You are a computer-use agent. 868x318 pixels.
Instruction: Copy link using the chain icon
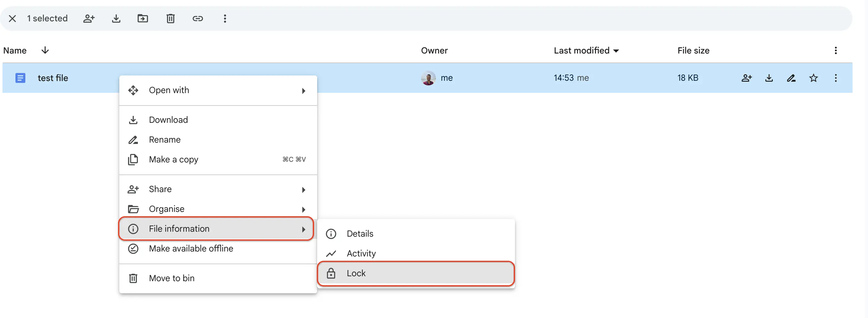(198, 19)
